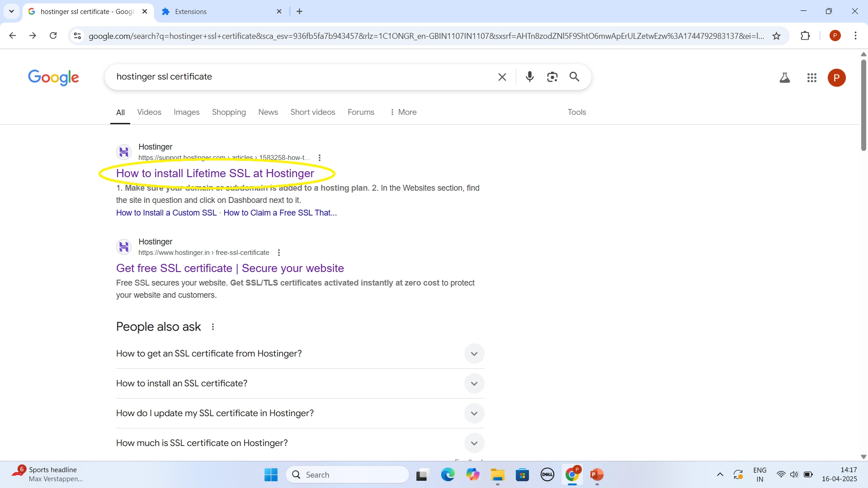Open three-dot options for the Hostinger result
The height and width of the screenshot is (488, 868).
(320, 157)
